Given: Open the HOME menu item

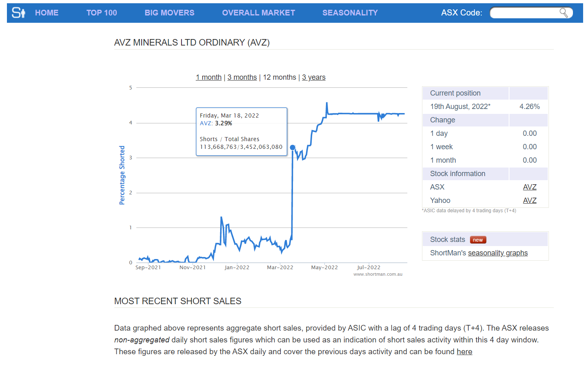Looking at the screenshot, I should (46, 13).
